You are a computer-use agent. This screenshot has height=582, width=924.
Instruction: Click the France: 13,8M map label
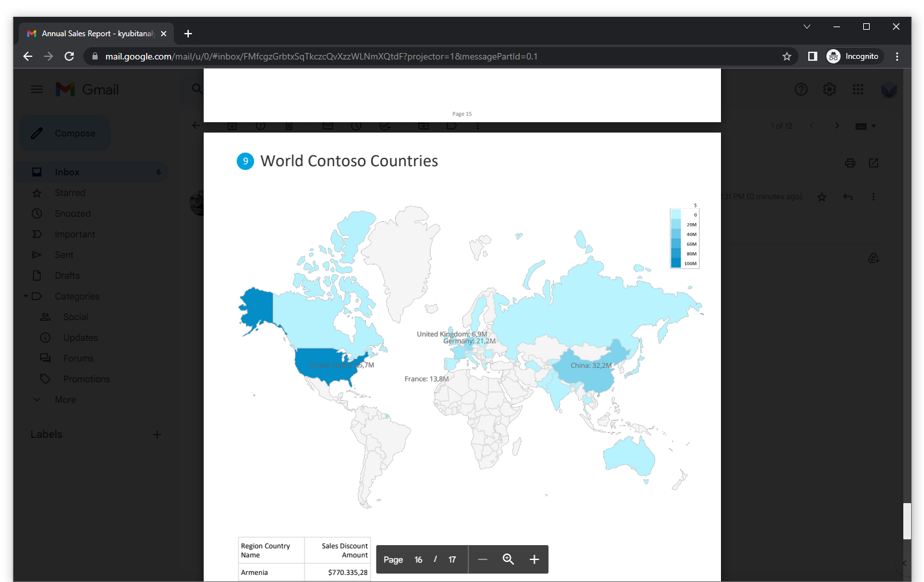coord(427,379)
